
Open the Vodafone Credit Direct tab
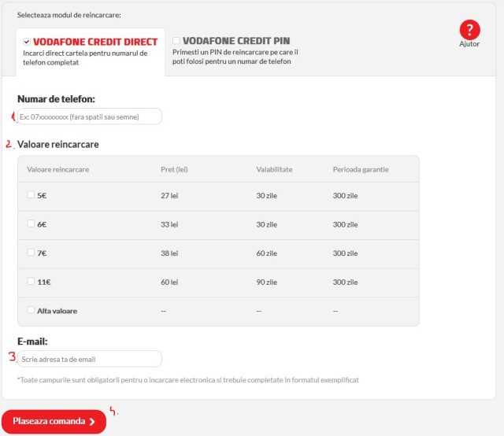[94, 42]
